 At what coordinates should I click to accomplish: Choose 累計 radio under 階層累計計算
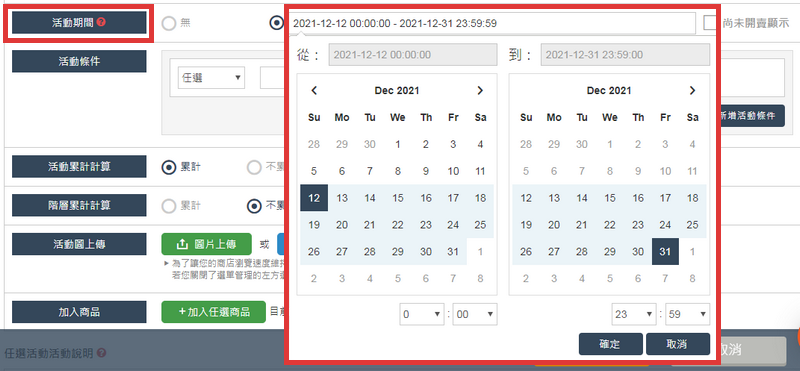point(169,206)
